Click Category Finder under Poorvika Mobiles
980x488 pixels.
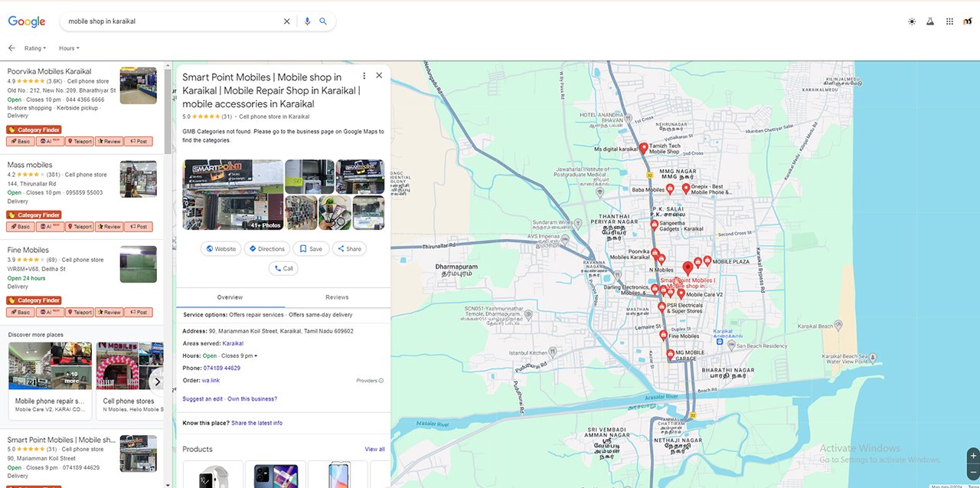tap(34, 129)
